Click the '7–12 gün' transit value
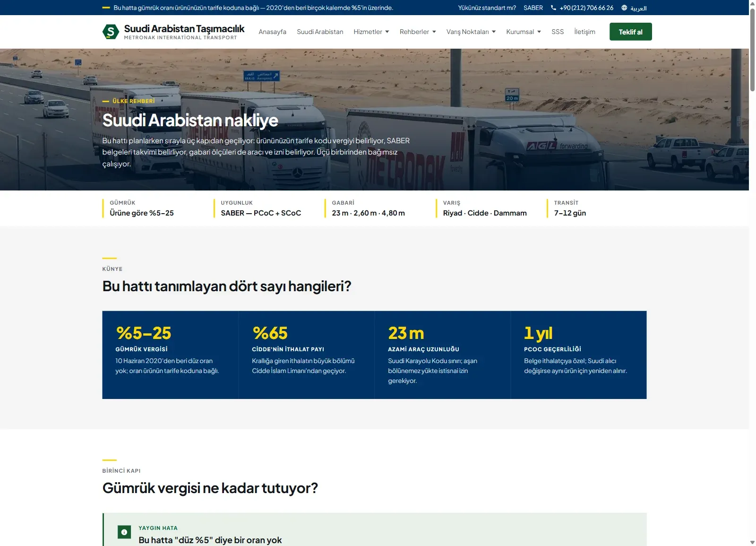The width and height of the screenshot is (756, 546). [570, 213]
